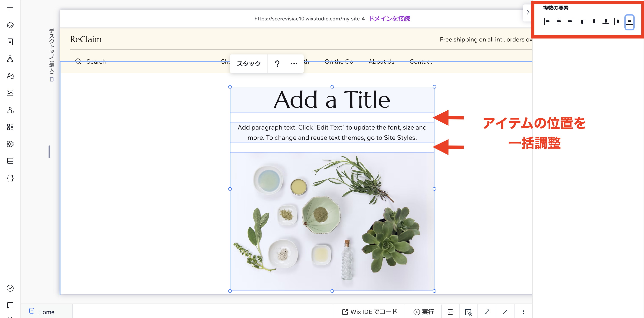
Task: Collapse inspector panel with chevron arrow
Action: [528, 13]
